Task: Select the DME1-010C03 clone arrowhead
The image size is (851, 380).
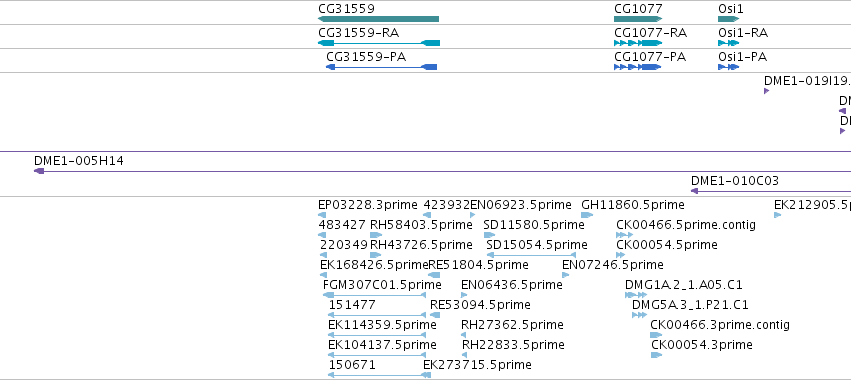Action: (x=694, y=191)
